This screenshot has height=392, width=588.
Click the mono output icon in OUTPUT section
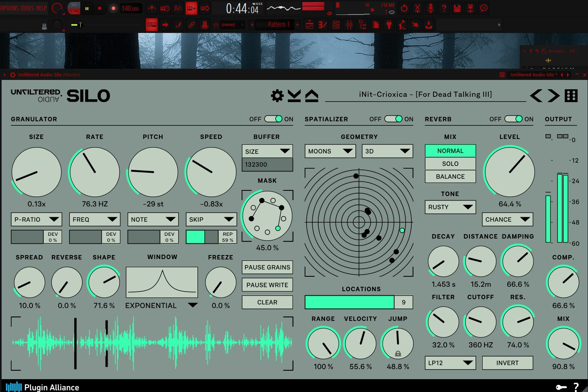548,137
